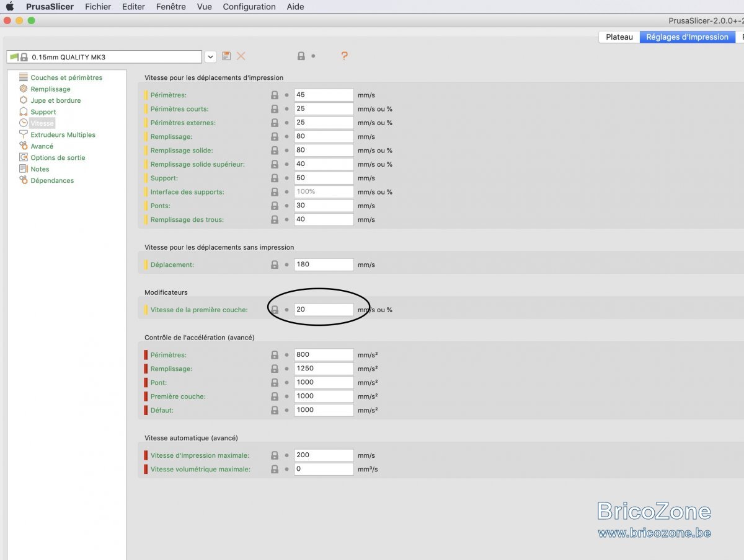The image size is (744, 560).
Task: Open the Fichier menu
Action: click(x=98, y=7)
